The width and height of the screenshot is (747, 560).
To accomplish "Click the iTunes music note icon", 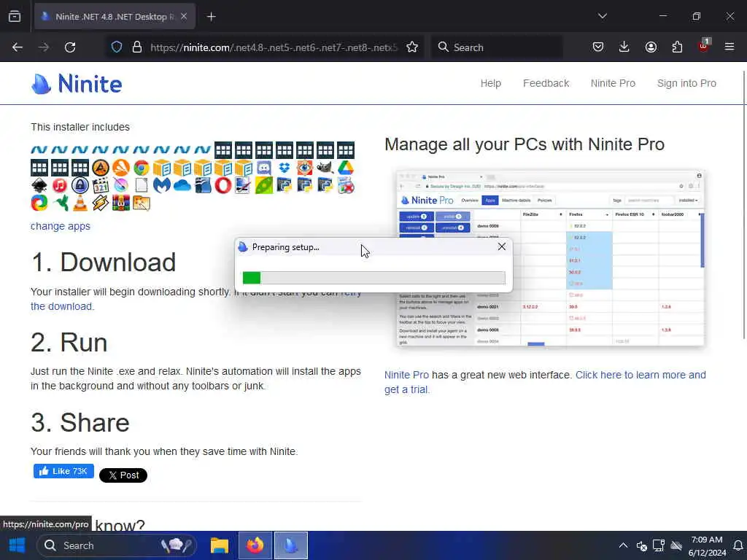I will click(x=60, y=185).
